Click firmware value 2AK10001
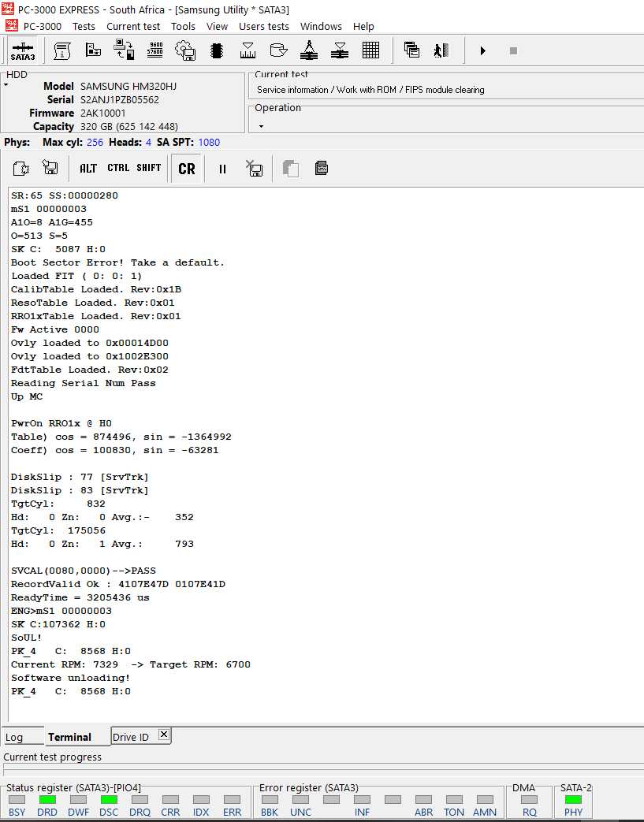This screenshot has height=822, width=644. [102, 113]
